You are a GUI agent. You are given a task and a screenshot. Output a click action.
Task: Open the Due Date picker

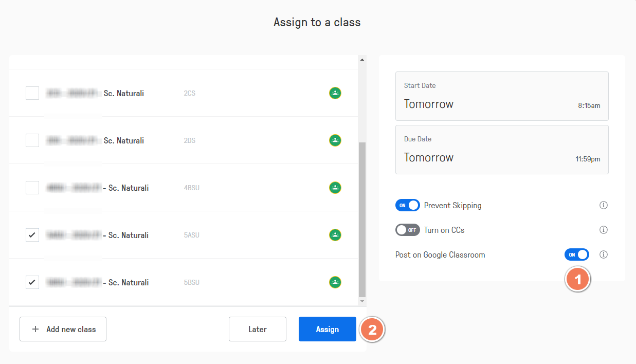(502, 150)
